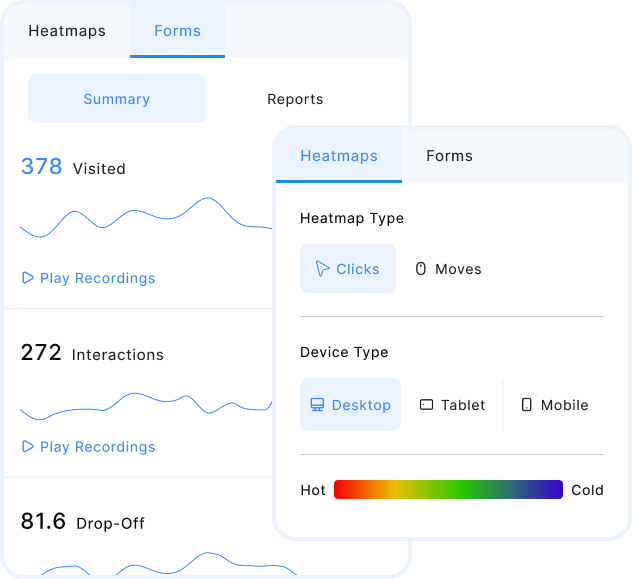Click the cursor arrow icon in Clicks

click(x=322, y=269)
